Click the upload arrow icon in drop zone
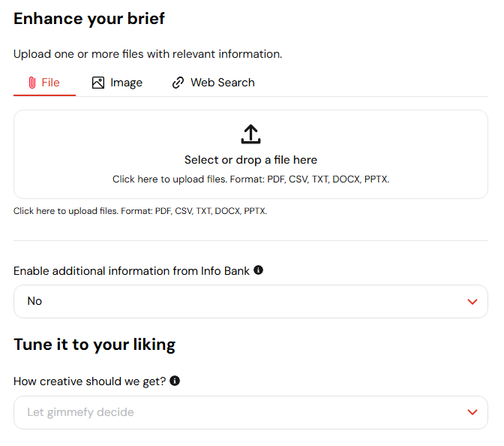The width and height of the screenshot is (504, 446). pyautogui.click(x=250, y=134)
